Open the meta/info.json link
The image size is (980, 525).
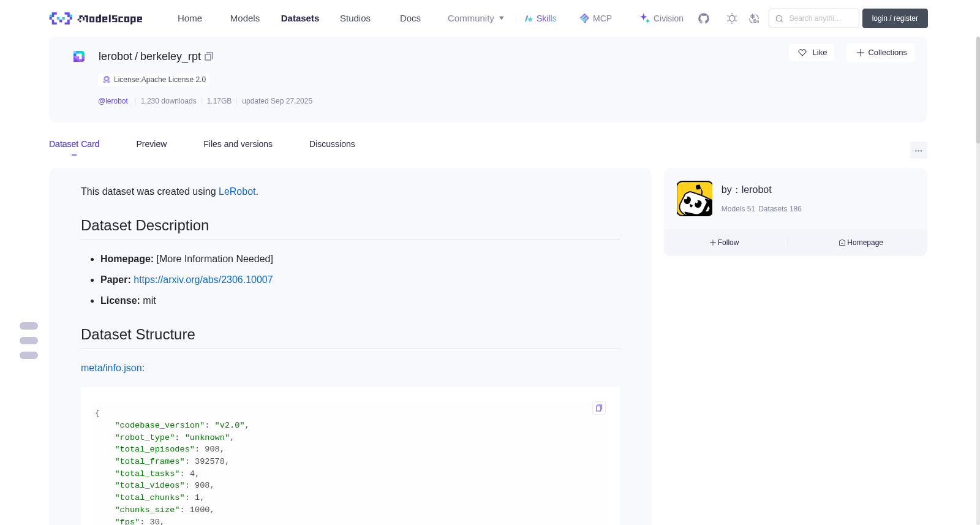(x=111, y=368)
